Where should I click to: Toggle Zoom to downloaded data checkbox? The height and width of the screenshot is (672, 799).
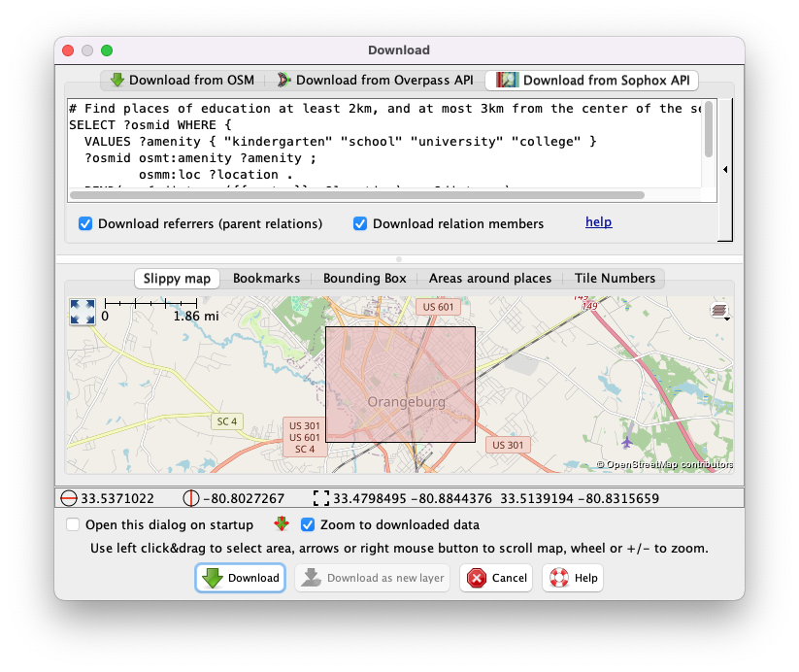point(308,524)
